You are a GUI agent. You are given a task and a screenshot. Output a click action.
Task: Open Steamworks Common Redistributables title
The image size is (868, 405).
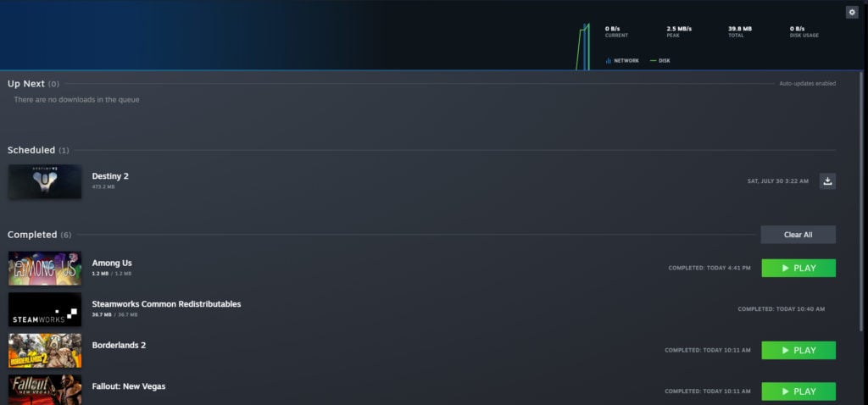pos(166,303)
